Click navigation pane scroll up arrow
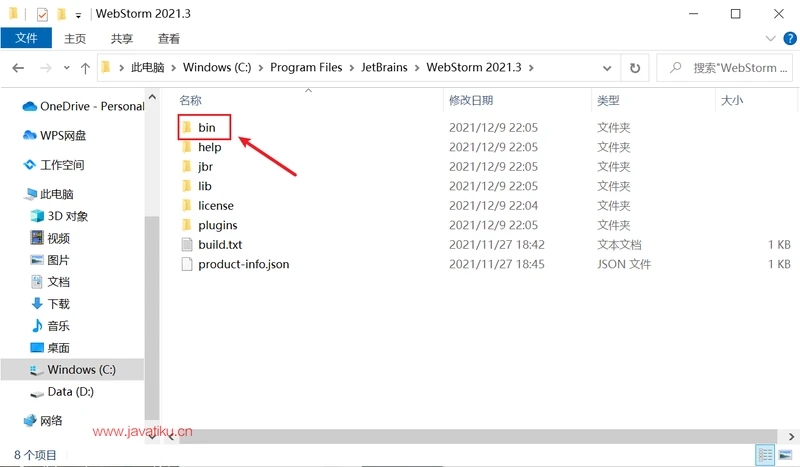The width and height of the screenshot is (800, 467). pos(152,96)
